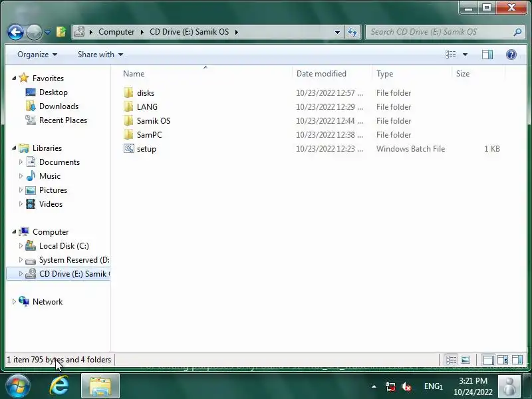The height and width of the screenshot is (399, 532).
Task: Open the Organize menu
Action: pyautogui.click(x=37, y=55)
